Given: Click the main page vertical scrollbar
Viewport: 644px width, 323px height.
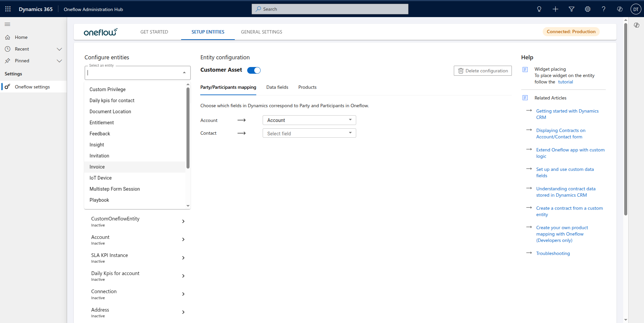Looking at the screenshot, I should coord(626,119).
